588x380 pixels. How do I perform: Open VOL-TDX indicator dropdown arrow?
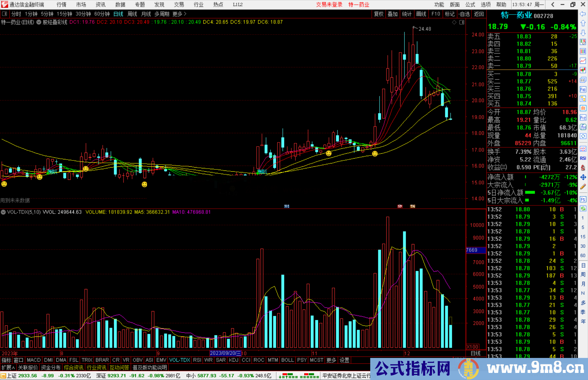point(3,212)
